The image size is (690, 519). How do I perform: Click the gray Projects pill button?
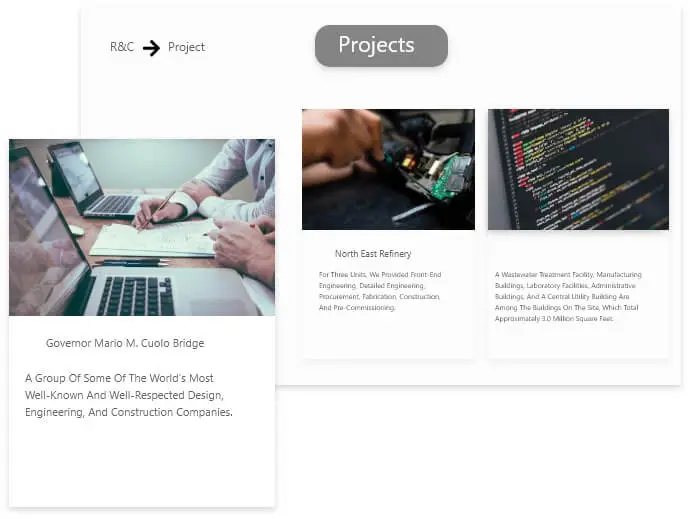click(x=381, y=45)
